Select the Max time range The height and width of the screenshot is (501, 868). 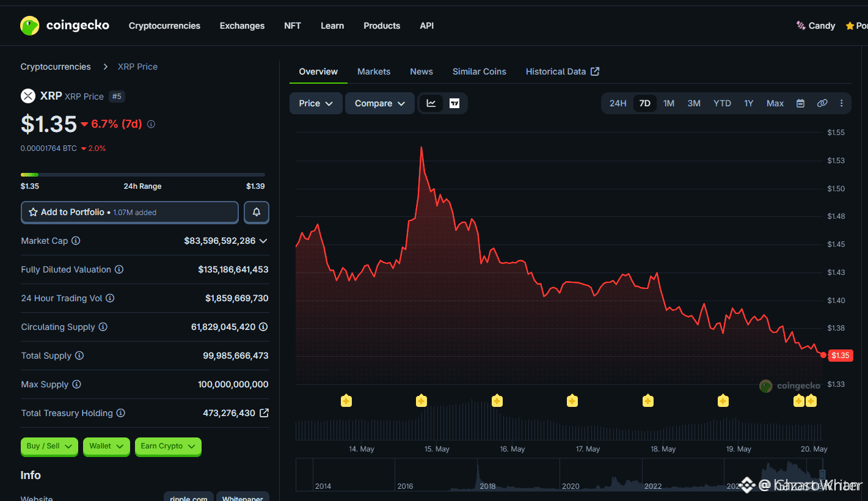(x=775, y=103)
